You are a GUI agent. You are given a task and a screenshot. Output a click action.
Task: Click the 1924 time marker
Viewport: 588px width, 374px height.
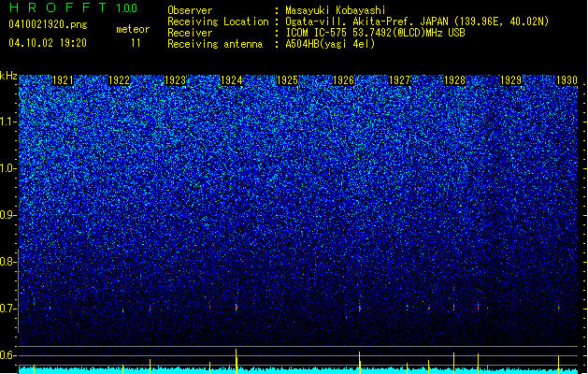[x=232, y=80]
